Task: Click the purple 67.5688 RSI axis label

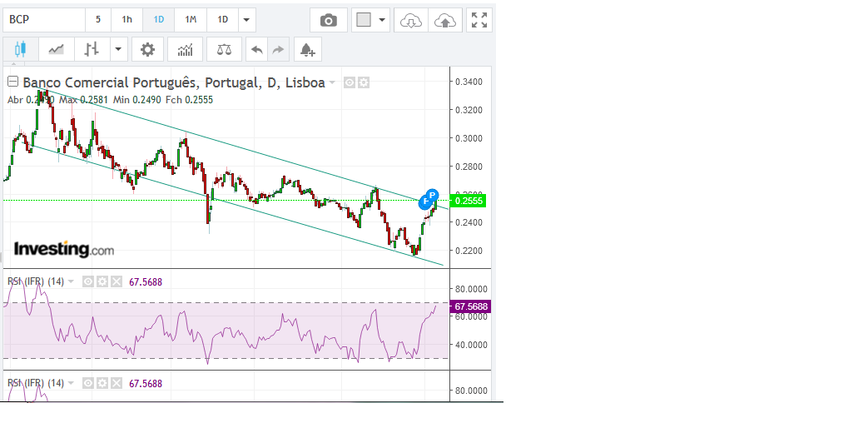Action: click(470, 306)
